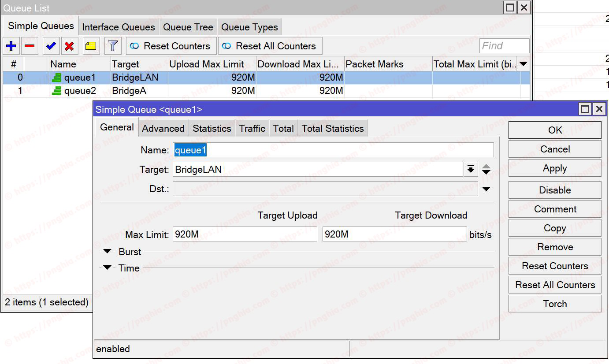Sort by Target column header
The image size is (609, 364).
pos(139,64)
